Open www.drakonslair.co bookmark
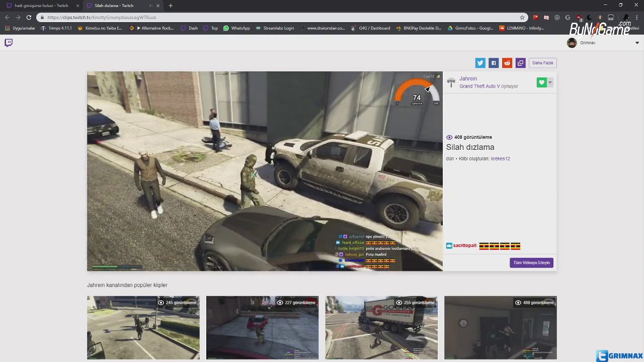The image size is (644, 362). point(323,28)
